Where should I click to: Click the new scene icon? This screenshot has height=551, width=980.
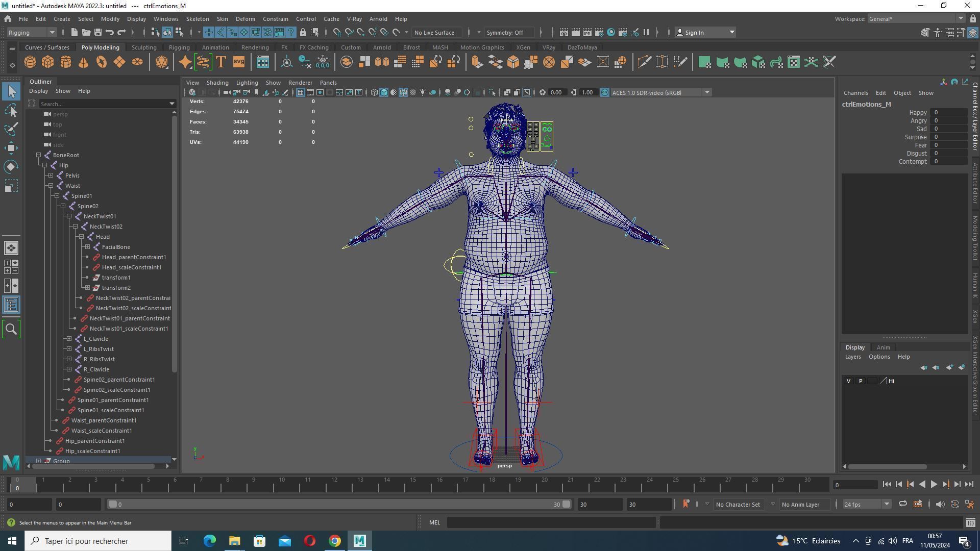click(74, 32)
